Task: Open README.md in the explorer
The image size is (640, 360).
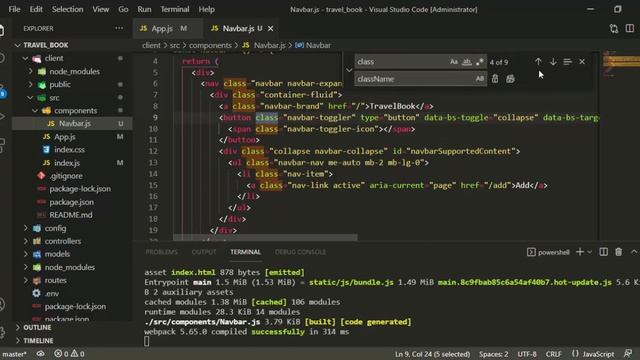Action: [72, 215]
